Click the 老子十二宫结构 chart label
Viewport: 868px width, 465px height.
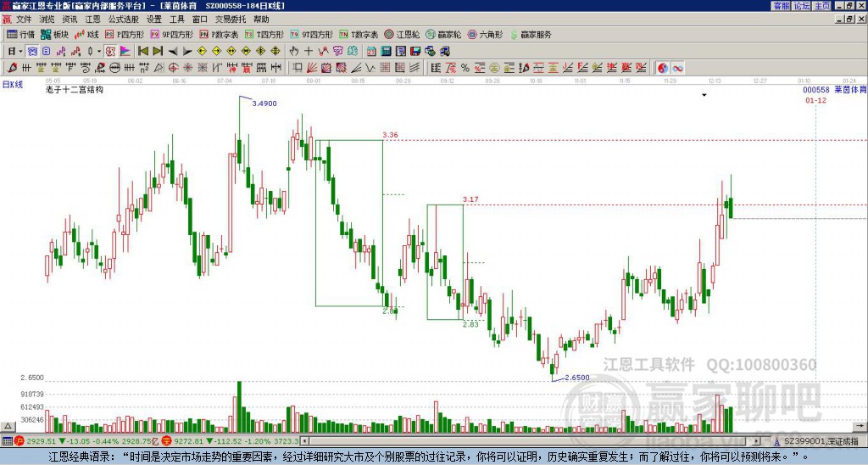click(x=75, y=90)
